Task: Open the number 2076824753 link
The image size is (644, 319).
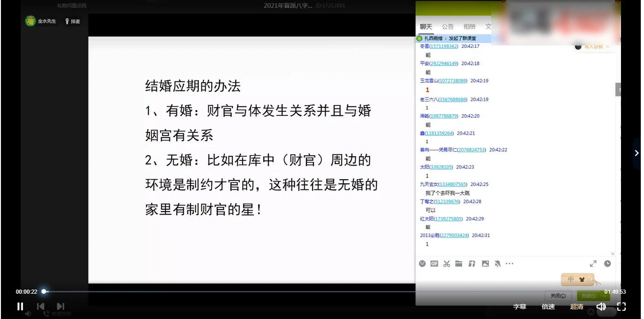Action: click(x=472, y=150)
